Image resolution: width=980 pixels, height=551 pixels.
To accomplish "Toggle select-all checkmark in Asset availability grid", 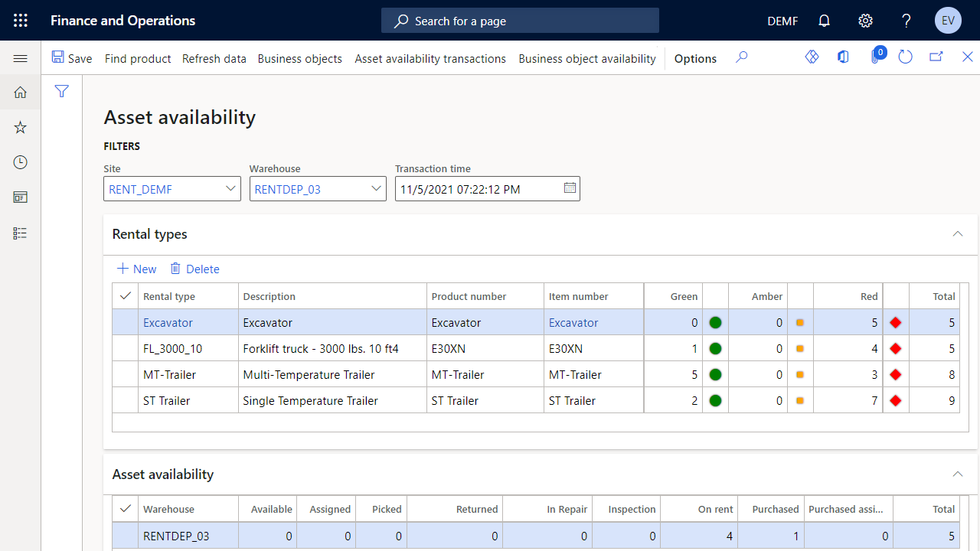I will tap(126, 509).
